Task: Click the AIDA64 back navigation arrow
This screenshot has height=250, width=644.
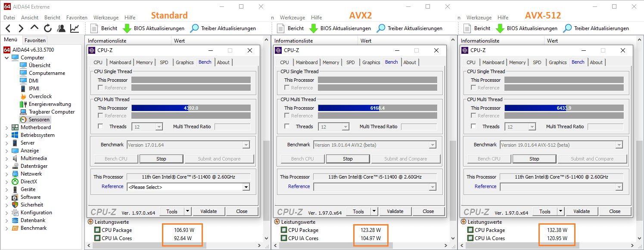Action: [8, 28]
